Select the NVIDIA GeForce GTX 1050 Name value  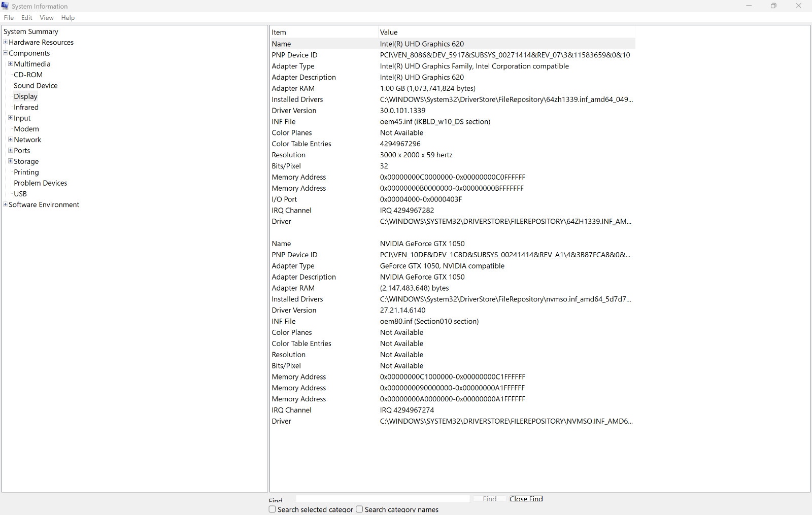pyautogui.click(x=422, y=244)
